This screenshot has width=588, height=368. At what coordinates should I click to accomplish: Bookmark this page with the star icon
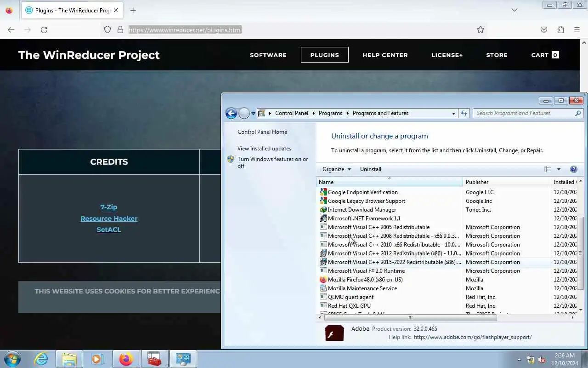click(481, 29)
